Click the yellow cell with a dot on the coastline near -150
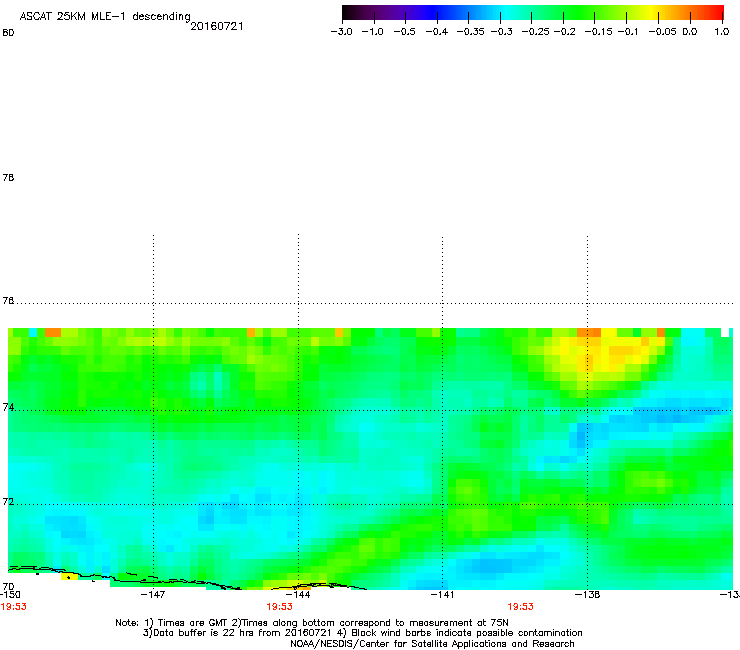The height and width of the screenshot is (650, 740). (x=69, y=577)
